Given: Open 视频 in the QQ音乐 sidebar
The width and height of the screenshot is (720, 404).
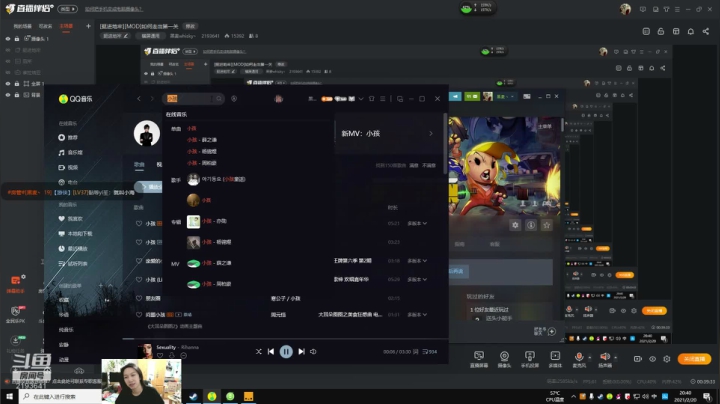Looking at the screenshot, I should (68, 167).
